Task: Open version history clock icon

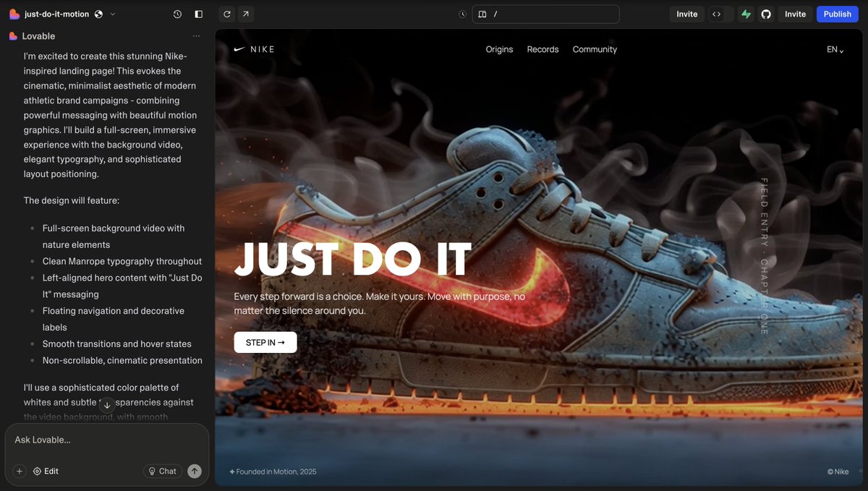Action: click(178, 14)
